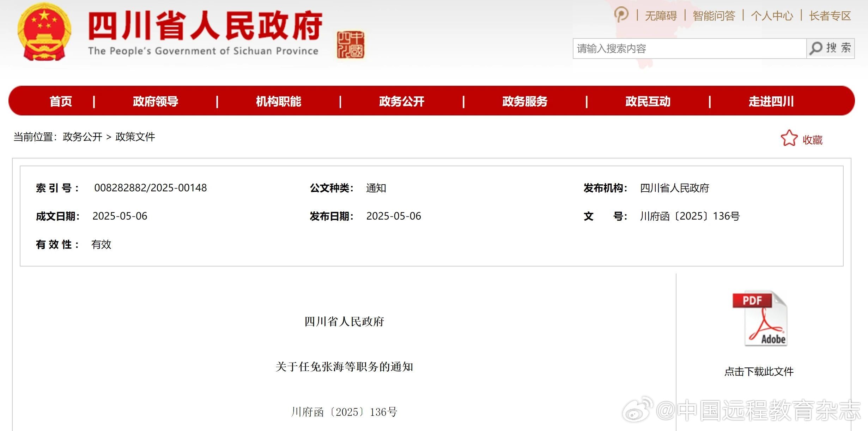Screen dimensions: 868x431
Task: Click the PDF Adobe file icon
Action: (760, 318)
